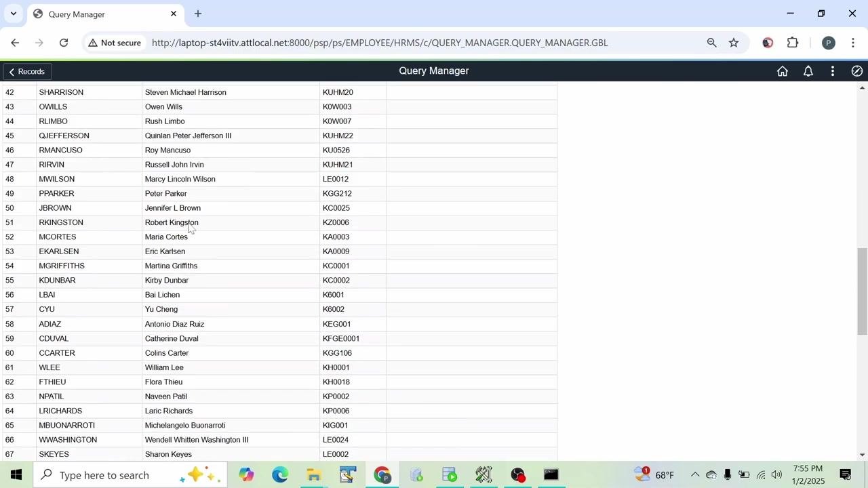Click the page vertical scrollbar thumb
Viewport: 868px width, 488px height.
click(862, 291)
